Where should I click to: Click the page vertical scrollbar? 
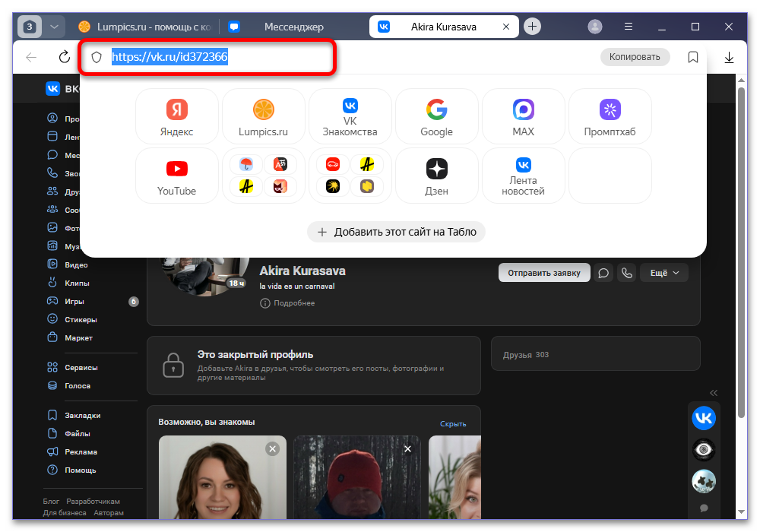(x=740, y=252)
